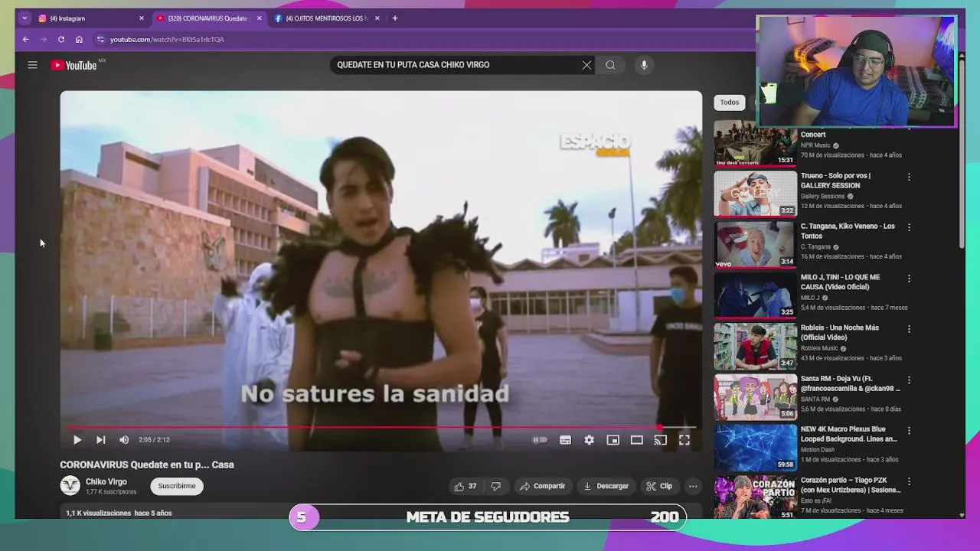Open Santa RM Deja Vu video title
980x551 pixels.
coord(850,383)
